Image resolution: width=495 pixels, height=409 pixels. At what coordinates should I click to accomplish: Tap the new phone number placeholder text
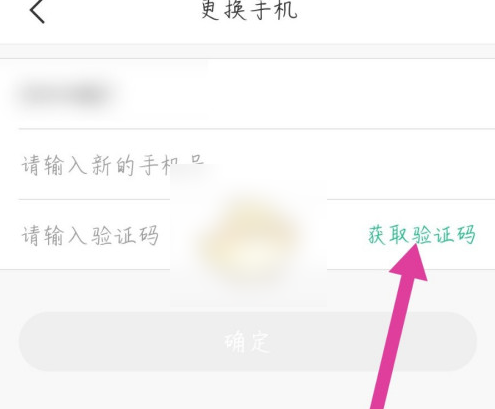113,165
